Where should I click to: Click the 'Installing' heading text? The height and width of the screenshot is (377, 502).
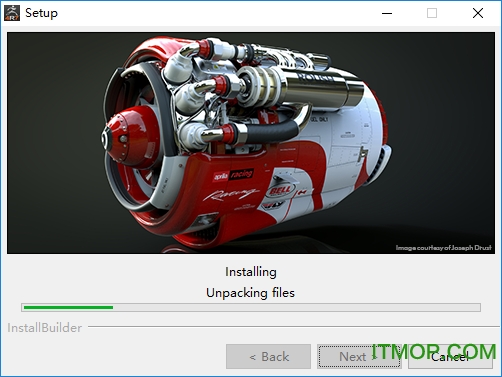point(251,272)
